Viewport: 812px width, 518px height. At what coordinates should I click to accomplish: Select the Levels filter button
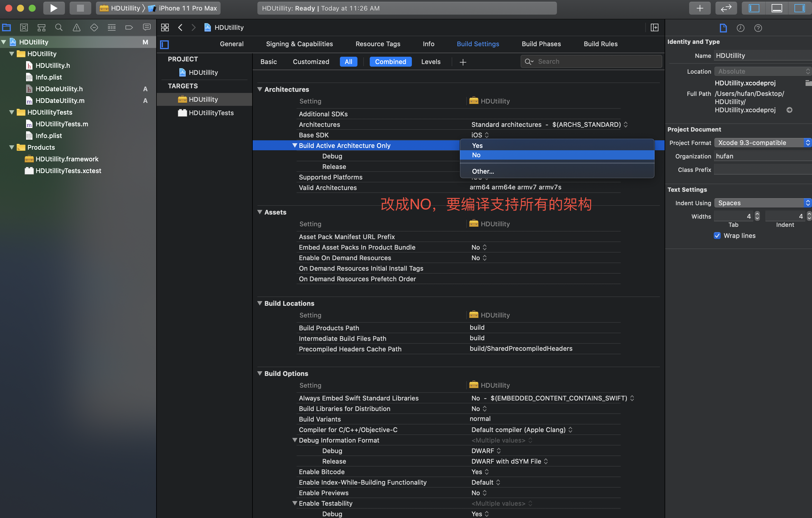[431, 62]
